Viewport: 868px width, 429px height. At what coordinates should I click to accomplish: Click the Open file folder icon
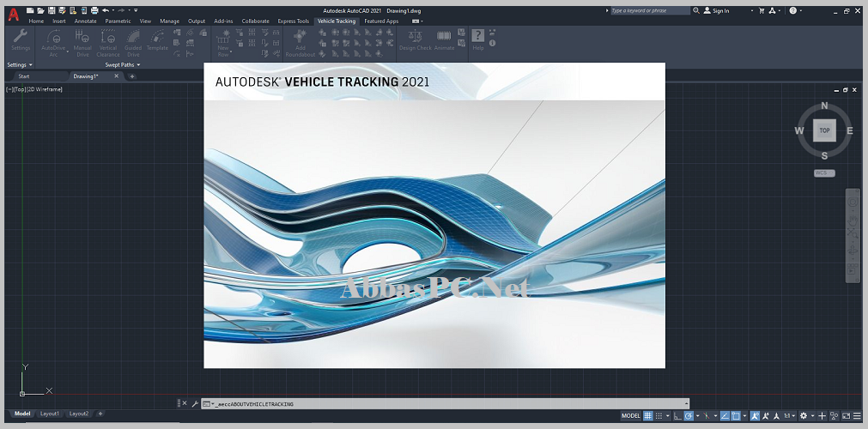tap(40, 10)
